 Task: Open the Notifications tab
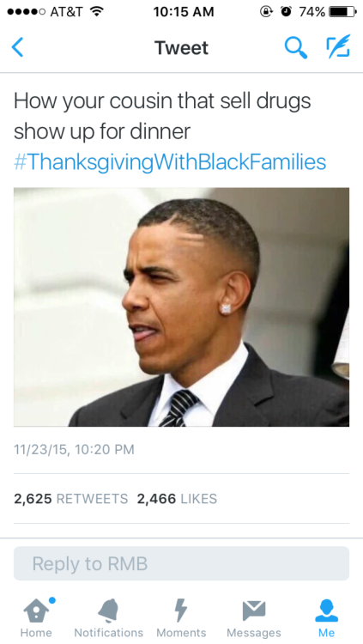(x=109, y=617)
